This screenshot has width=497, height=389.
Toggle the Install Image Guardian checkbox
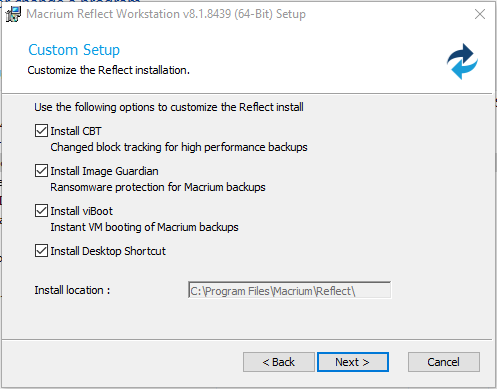coord(41,171)
